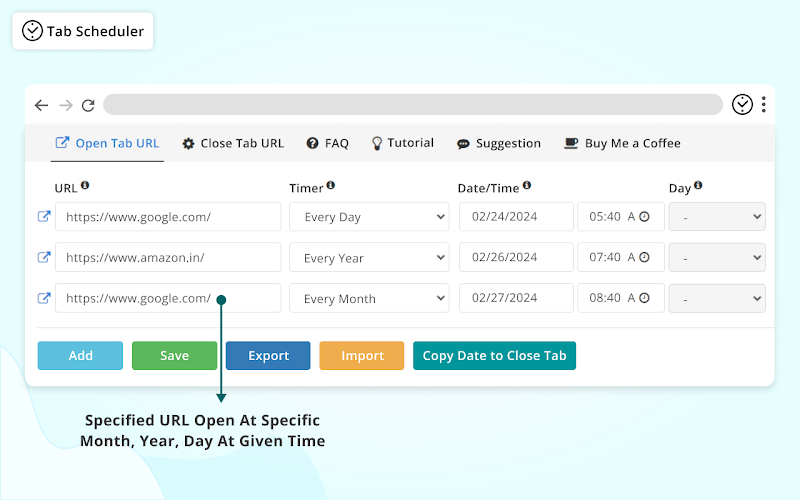
Task: Click the browser back arrow
Action: point(41,105)
